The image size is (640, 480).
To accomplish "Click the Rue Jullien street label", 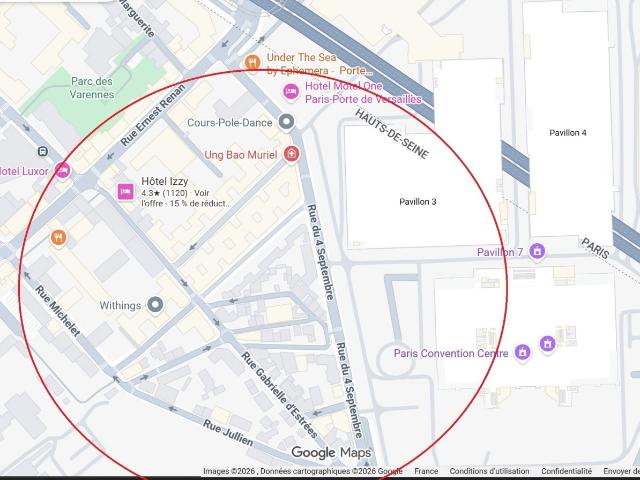I will coord(228,433).
